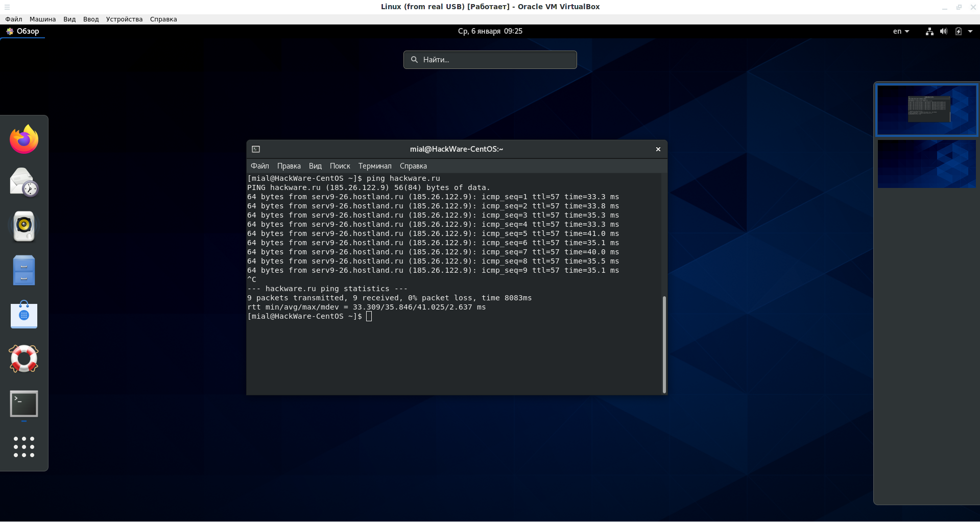Open the Help lifebuoy icon
This screenshot has width=980, height=522.
pyautogui.click(x=24, y=359)
